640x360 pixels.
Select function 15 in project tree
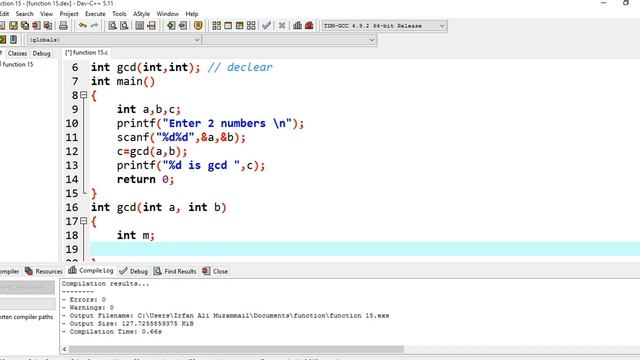(18, 64)
